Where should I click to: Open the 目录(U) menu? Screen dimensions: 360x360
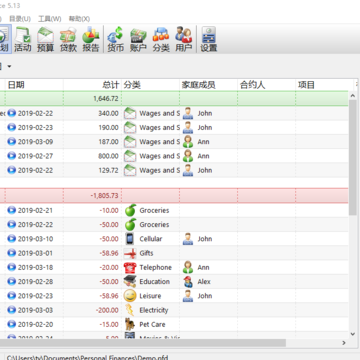(20, 19)
